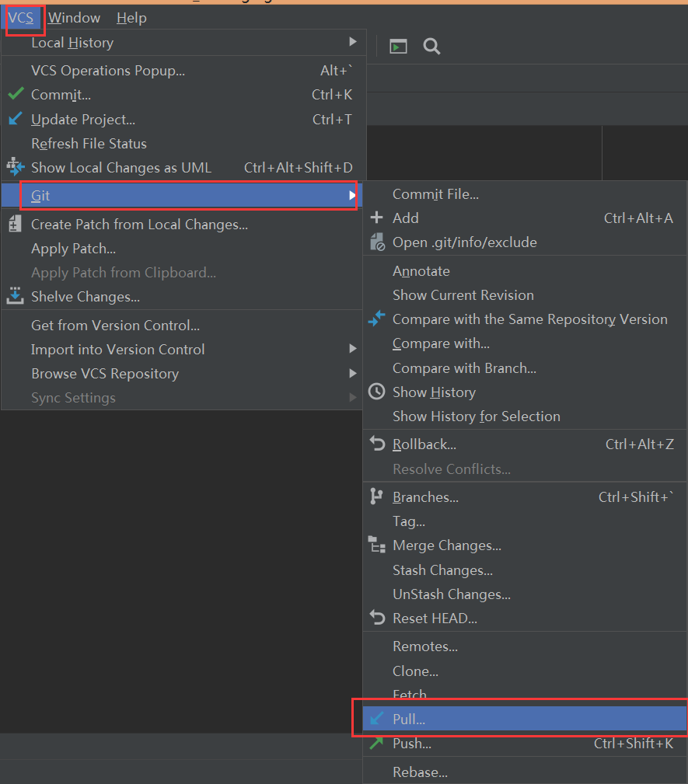
Task: Select Refresh File Status
Action: 183,144
